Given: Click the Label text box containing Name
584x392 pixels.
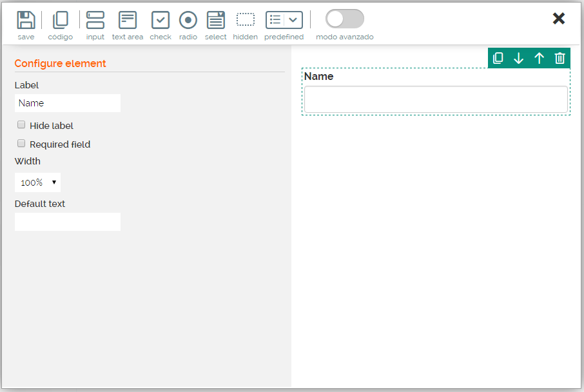Looking at the screenshot, I should [x=68, y=103].
